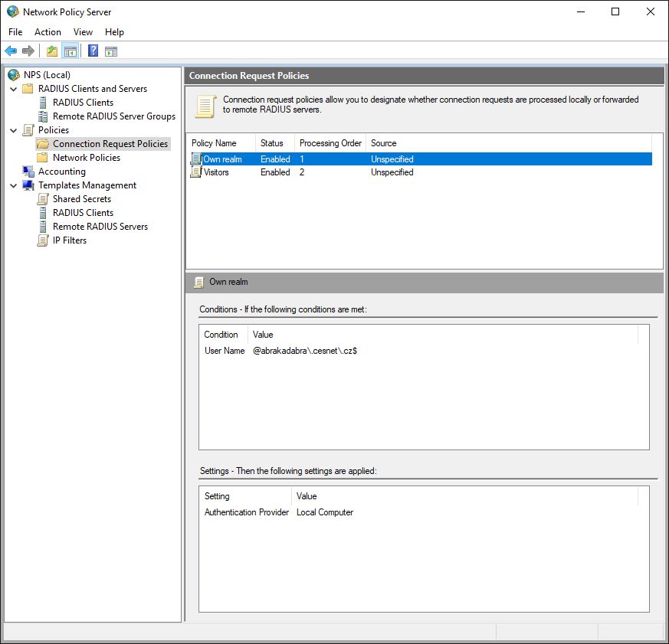Toggle the Show/Hide Action Pane icon
The height and width of the screenshot is (644, 669).
pyautogui.click(x=111, y=51)
